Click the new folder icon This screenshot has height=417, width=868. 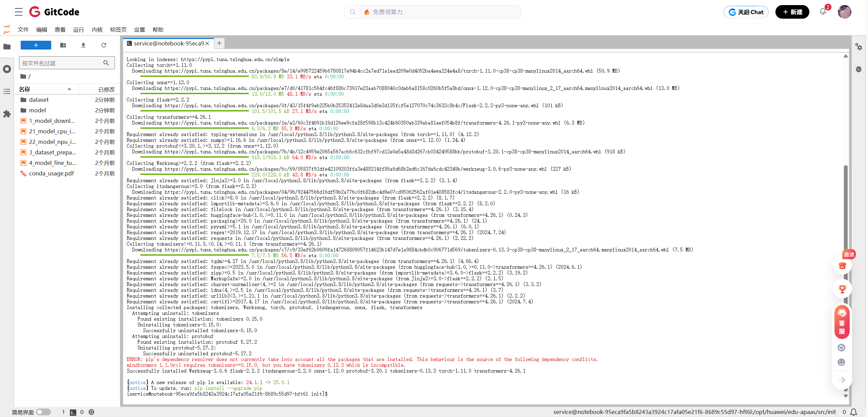click(x=63, y=45)
